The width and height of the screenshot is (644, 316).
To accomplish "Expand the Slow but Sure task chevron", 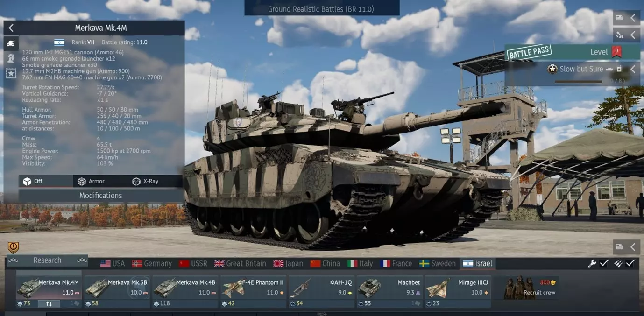I will click(x=633, y=69).
